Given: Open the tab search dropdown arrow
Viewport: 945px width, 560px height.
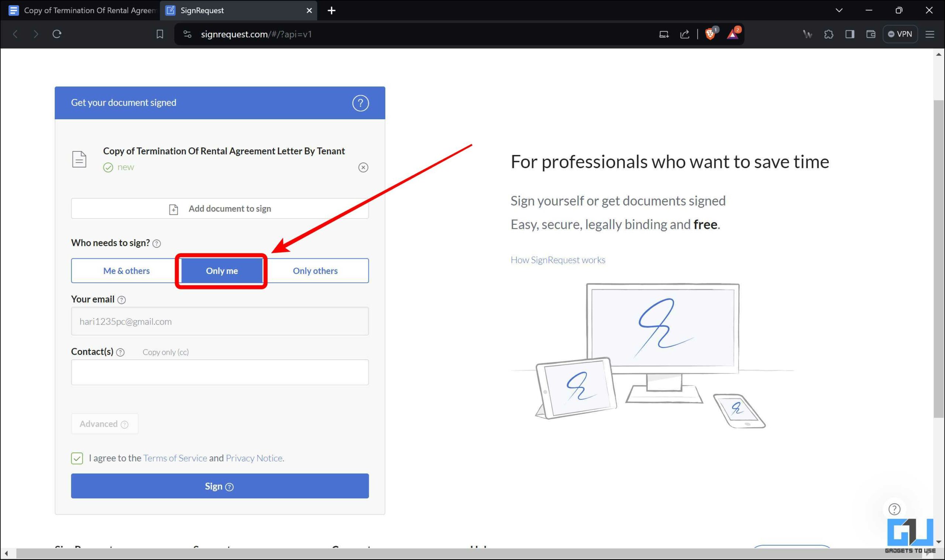Looking at the screenshot, I should click(x=839, y=10).
